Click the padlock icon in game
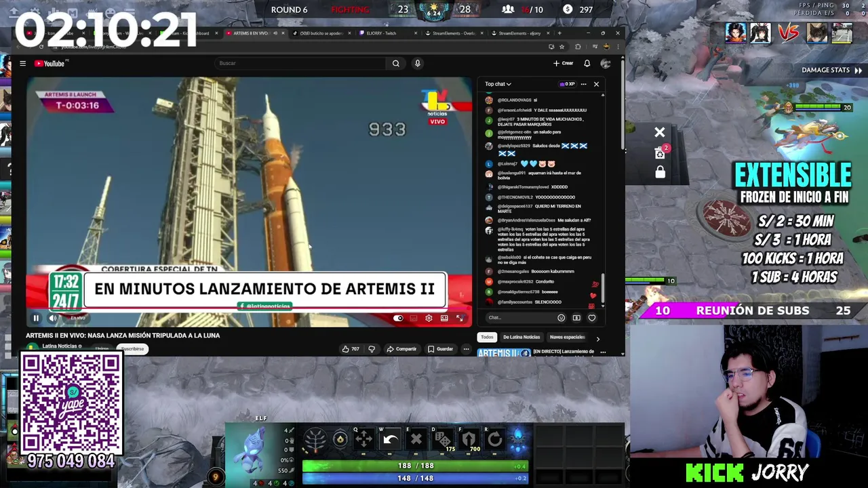Screen dimensions: 868x488 point(660,172)
